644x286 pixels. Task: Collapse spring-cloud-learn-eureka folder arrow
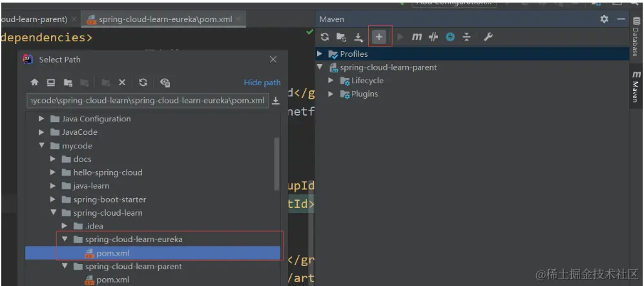[x=64, y=240]
